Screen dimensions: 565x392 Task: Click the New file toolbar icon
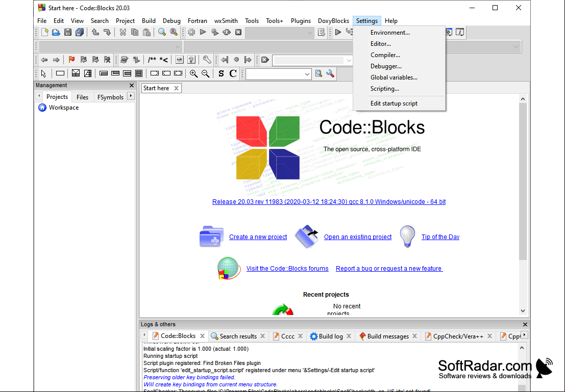(45, 33)
